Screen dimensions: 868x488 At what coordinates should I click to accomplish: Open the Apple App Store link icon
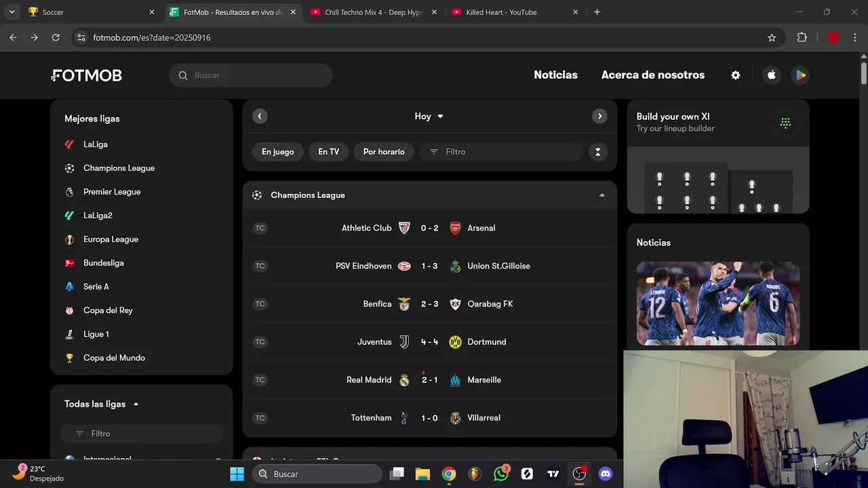tap(771, 75)
